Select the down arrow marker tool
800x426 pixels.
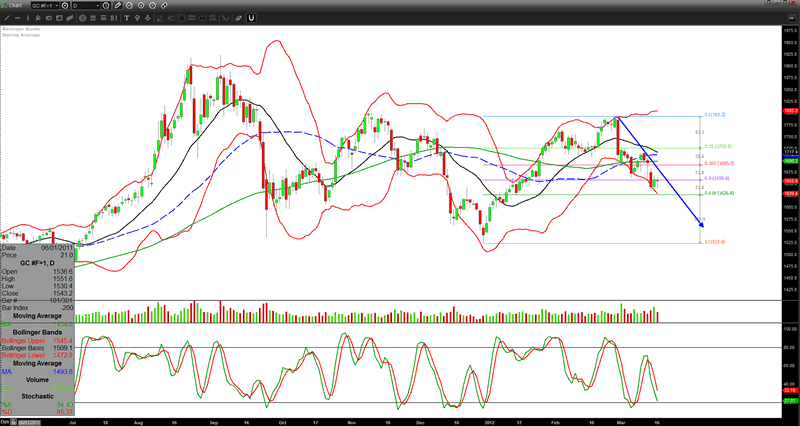coord(148,18)
